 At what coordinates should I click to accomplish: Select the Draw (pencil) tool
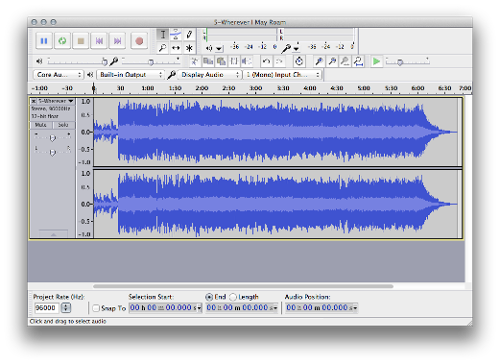(189, 34)
